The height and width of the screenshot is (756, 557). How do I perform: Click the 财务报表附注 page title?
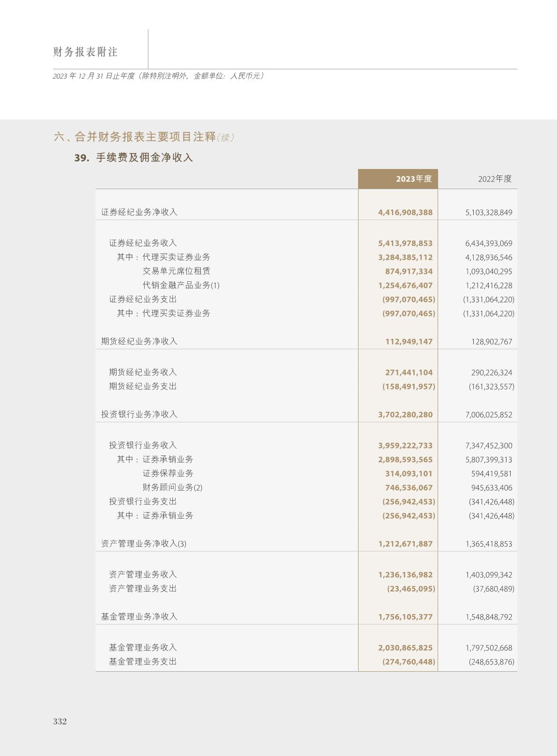point(85,52)
